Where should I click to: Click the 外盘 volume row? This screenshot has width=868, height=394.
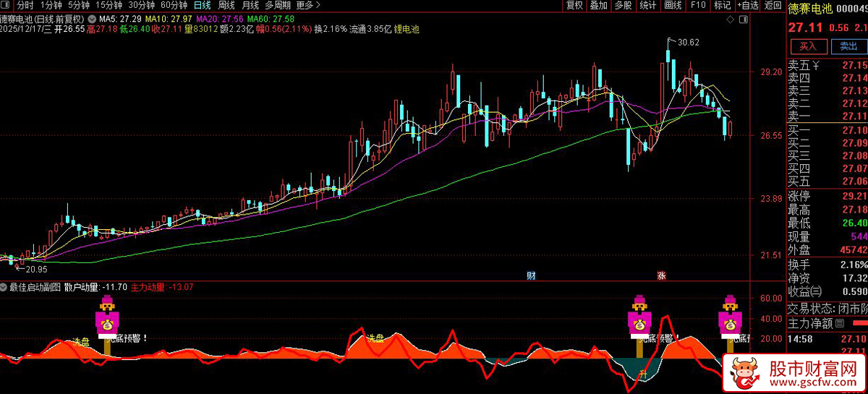pos(827,250)
